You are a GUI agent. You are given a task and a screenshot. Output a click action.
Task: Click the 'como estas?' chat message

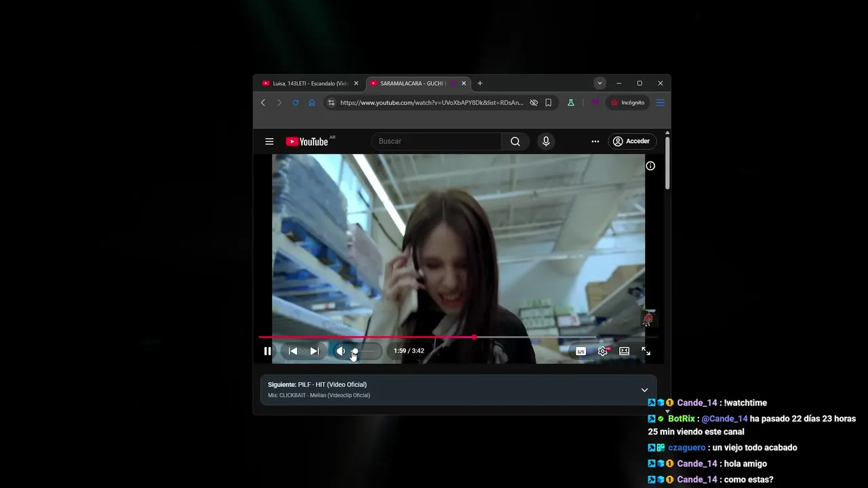point(749,480)
